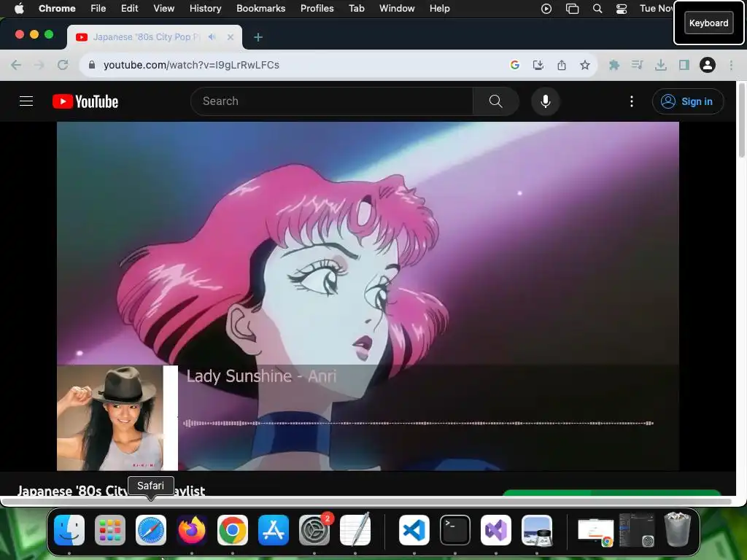Show Chrome downloads

click(660, 65)
